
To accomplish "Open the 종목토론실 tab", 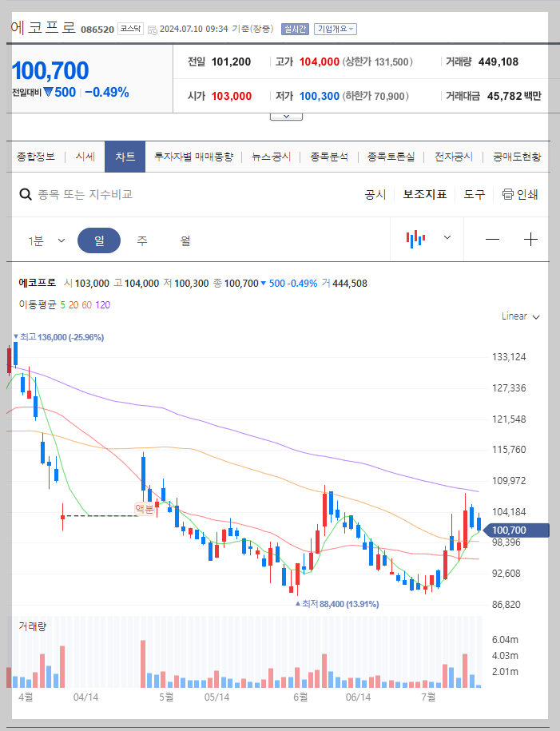I will (391, 157).
